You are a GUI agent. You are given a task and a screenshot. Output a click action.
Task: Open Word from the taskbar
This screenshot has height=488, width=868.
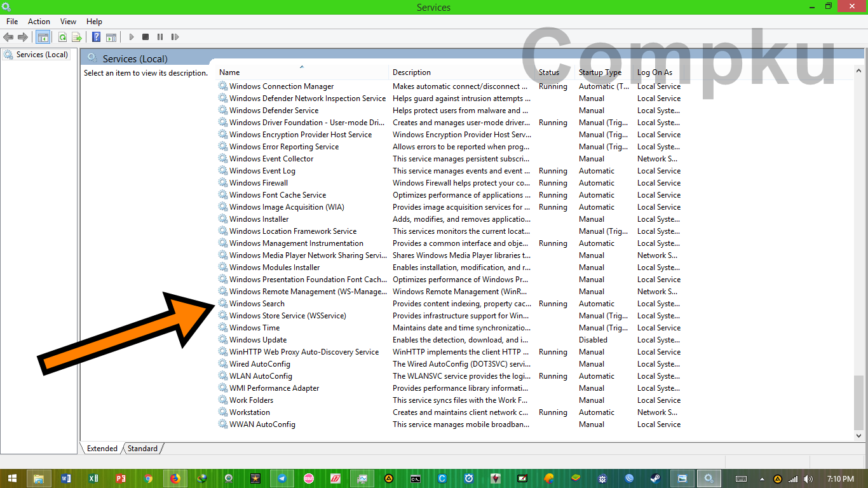tap(66, 478)
